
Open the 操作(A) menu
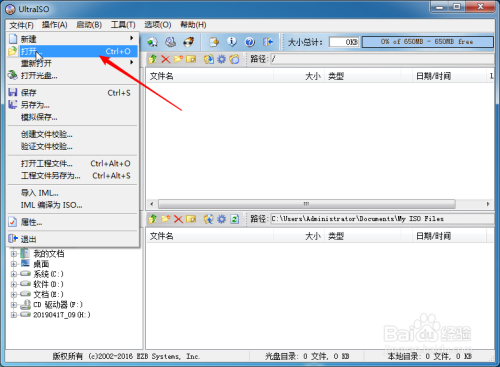tap(54, 25)
